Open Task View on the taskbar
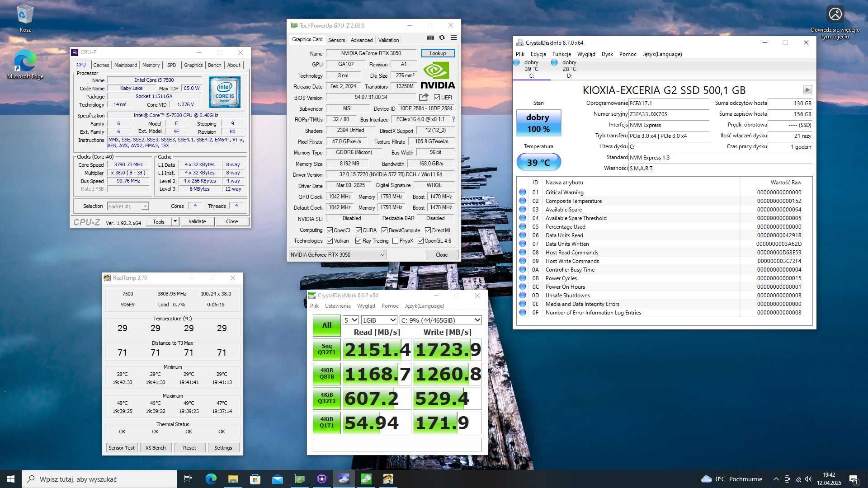The image size is (868, 488). click(x=188, y=479)
